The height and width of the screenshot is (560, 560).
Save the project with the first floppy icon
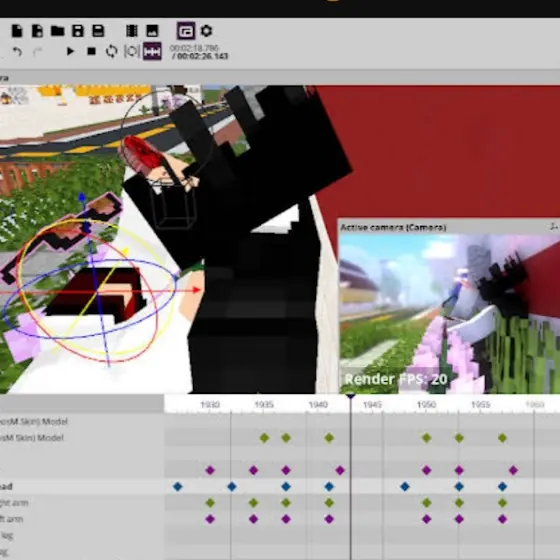(78, 31)
